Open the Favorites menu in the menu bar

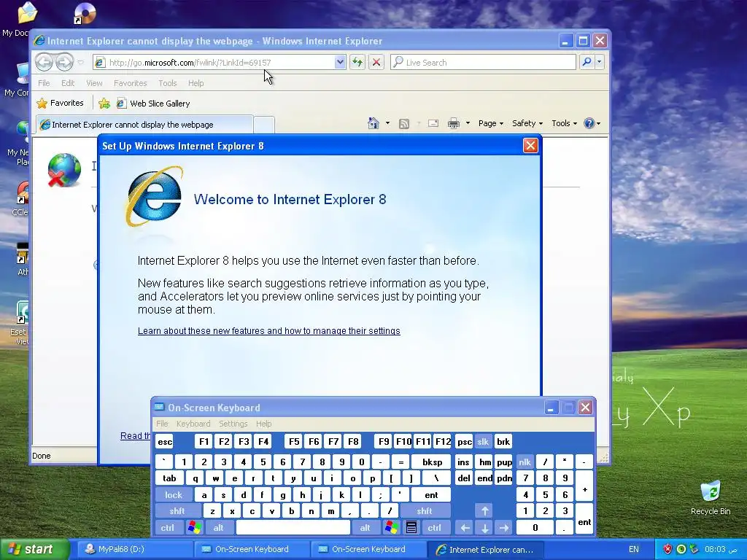click(x=130, y=83)
